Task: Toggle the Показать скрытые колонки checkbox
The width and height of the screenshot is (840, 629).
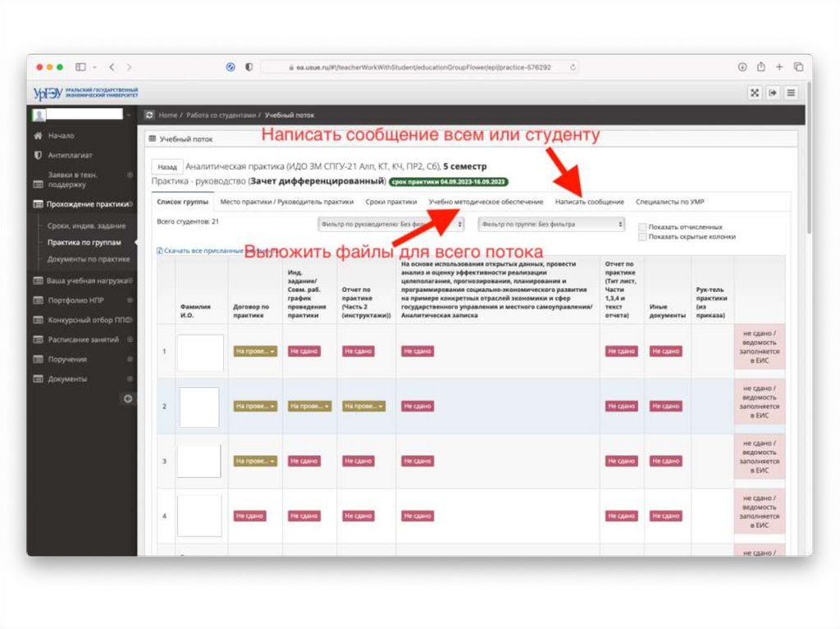Action: (x=642, y=237)
